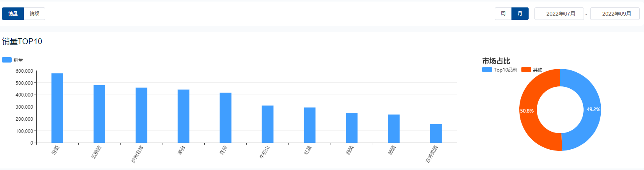
Task: Select the 月 (month) granularity option
Action: pos(520,14)
